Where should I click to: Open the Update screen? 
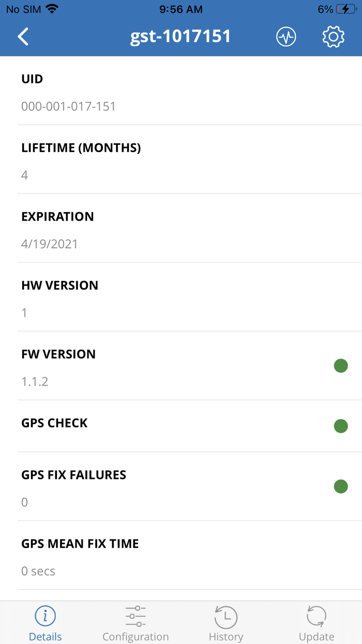(x=316, y=622)
